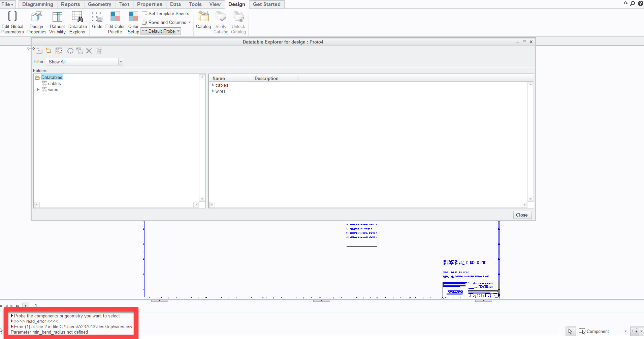The width and height of the screenshot is (644, 339).
Task: Switch to the Properties tab
Action: coord(150,4)
